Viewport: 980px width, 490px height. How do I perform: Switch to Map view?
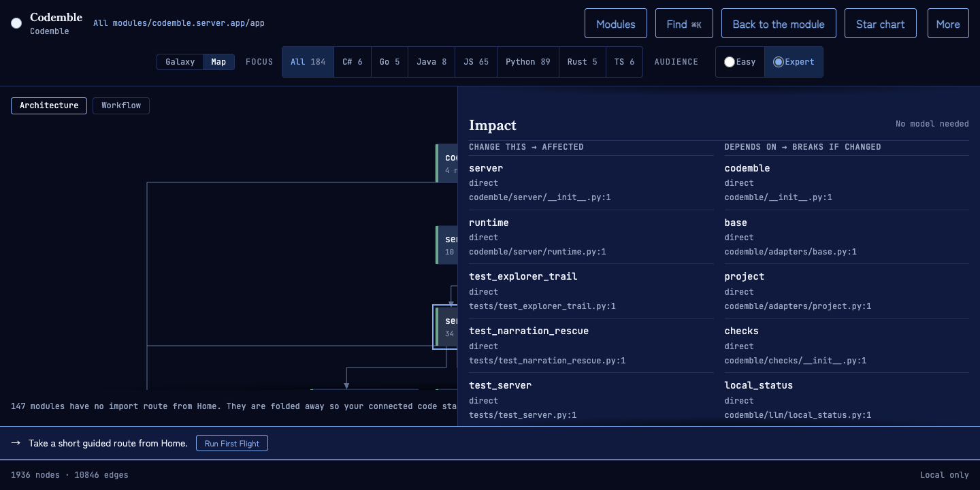(x=218, y=62)
